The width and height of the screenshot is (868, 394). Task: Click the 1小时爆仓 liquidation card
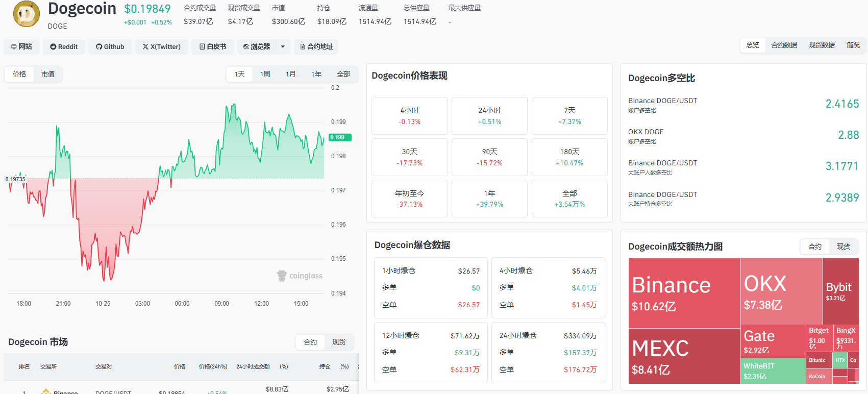[431, 288]
